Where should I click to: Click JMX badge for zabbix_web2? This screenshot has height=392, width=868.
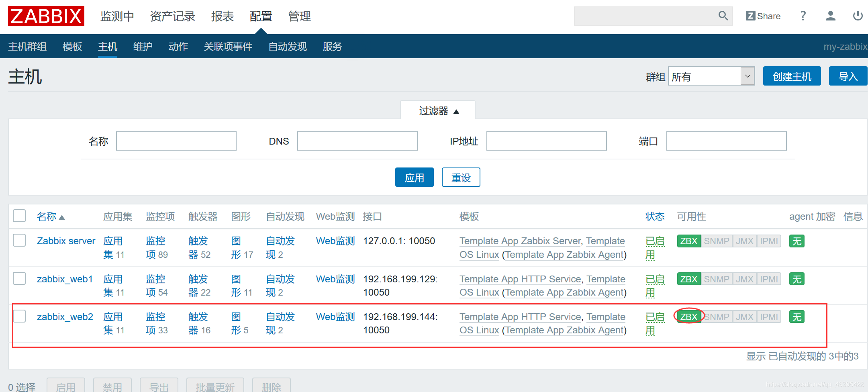[745, 316]
